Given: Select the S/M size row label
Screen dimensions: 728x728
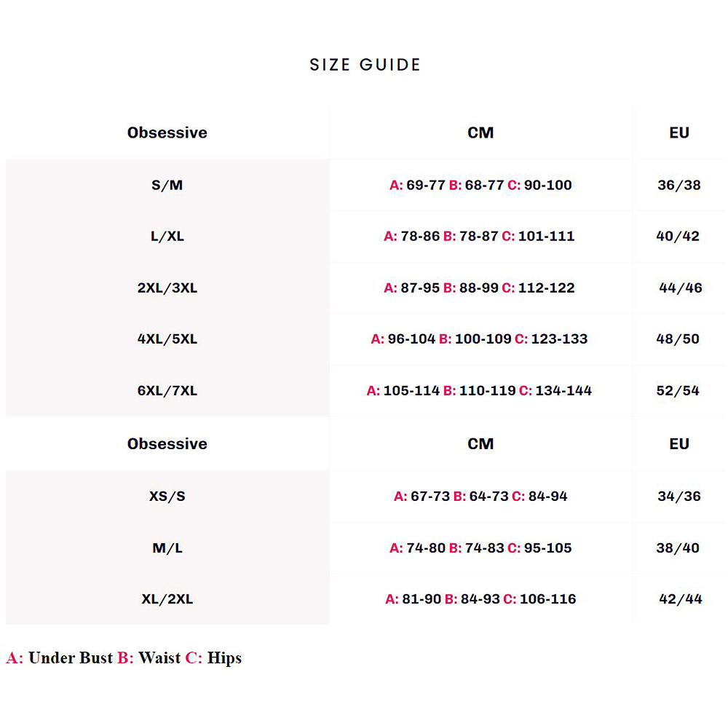Looking at the screenshot, I should coord(167,185).
